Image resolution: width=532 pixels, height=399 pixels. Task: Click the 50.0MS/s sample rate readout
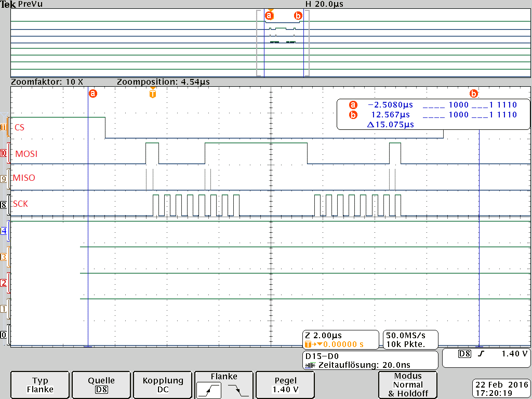(x=406, y=336)
